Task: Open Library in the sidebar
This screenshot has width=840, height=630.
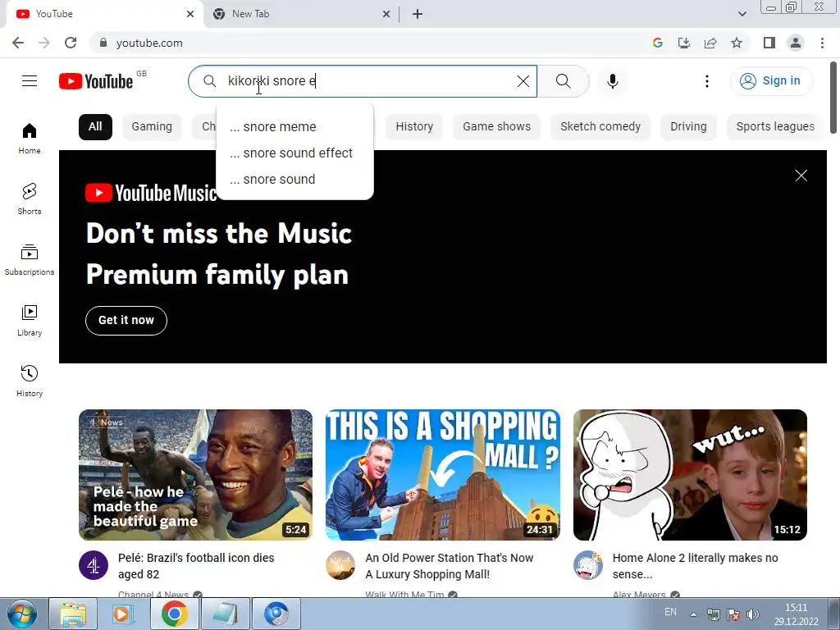Action: pos(30,321)
